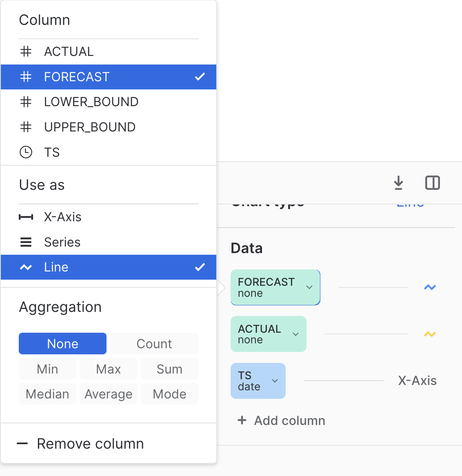Apply Sum aggregation
462x476 pixels.
pos(169,369)
